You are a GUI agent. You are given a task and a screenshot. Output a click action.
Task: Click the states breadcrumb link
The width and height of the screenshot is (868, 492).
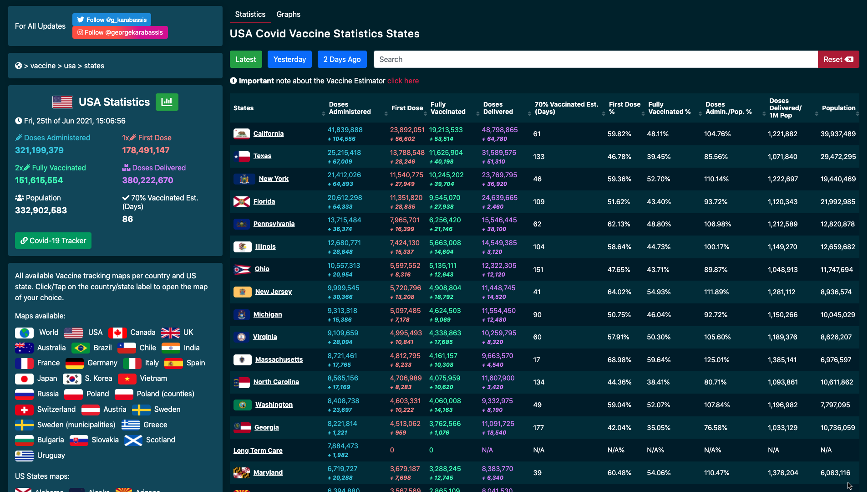click(94, 66)
